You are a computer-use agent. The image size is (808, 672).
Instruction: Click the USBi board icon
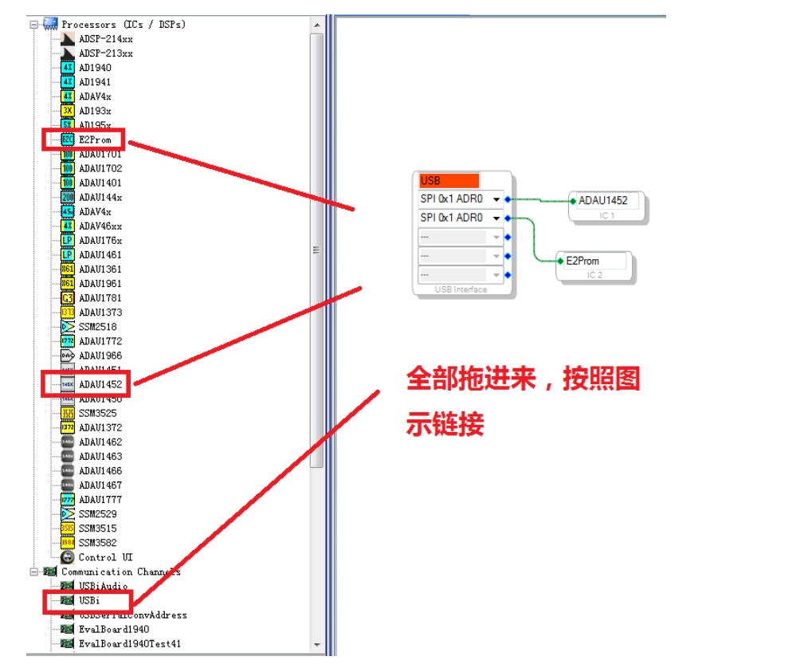click(67, 600)
